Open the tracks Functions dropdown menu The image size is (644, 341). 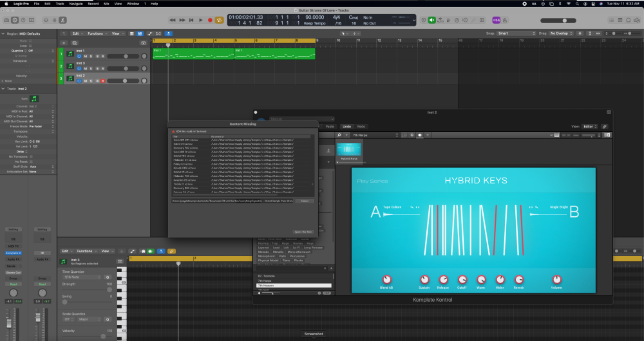(x=97, y=33)
